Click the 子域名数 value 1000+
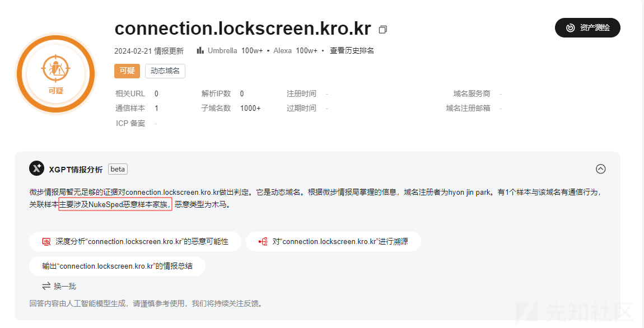Screen dimensions: 644x328 pos(250,109)
